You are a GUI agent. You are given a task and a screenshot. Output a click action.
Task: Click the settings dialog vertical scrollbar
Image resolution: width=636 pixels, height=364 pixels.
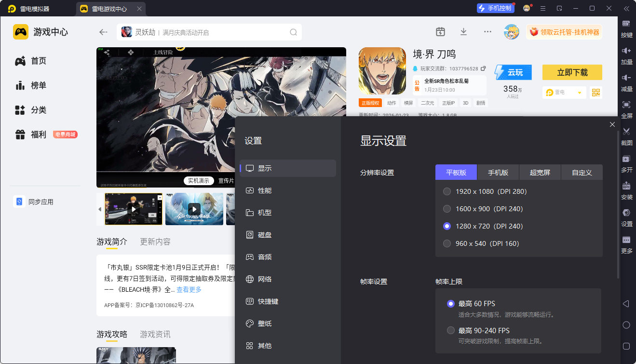point(619,205)
